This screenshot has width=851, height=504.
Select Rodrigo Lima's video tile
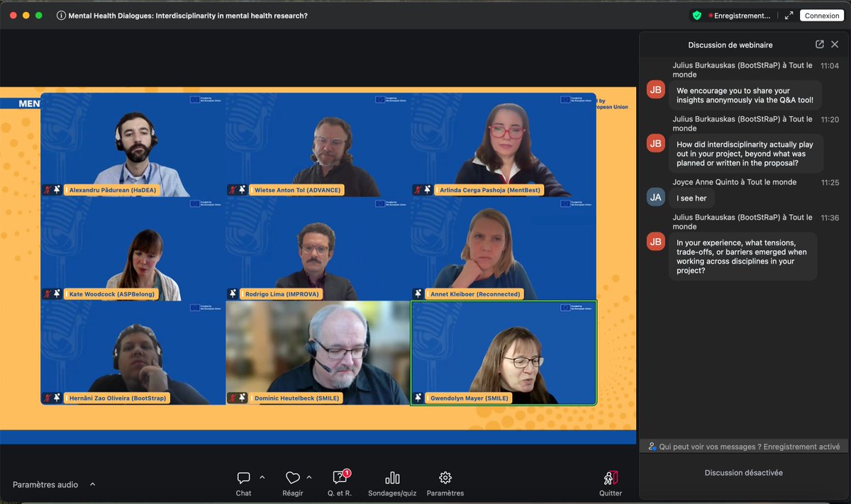tap(318, 249)
